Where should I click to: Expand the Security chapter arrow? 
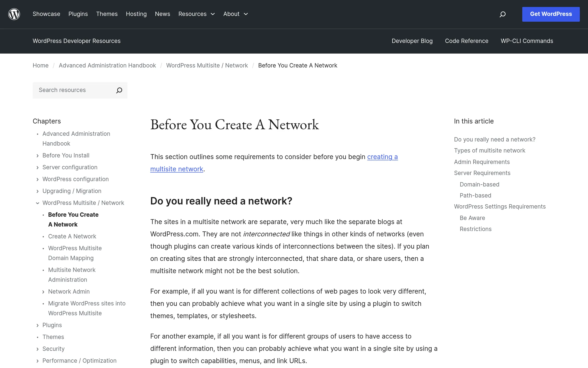[37, 349]
